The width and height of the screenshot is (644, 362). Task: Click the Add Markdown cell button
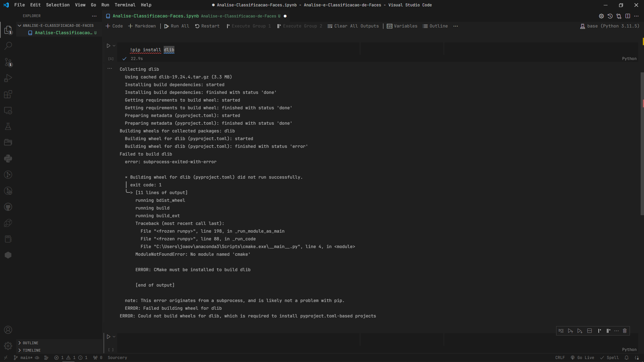click(143, 26)
